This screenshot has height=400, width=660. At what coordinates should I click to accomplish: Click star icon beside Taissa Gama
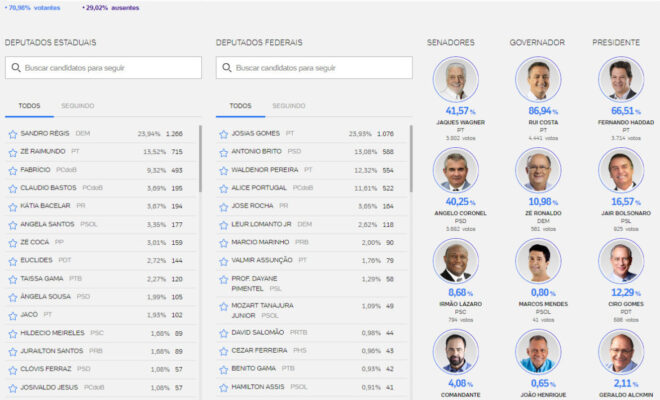tap(12, 279)
